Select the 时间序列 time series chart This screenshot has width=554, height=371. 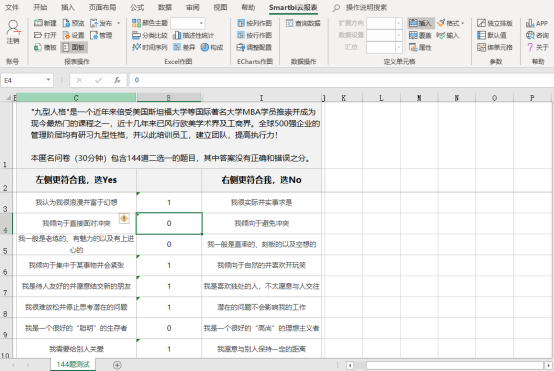point(149,47)
